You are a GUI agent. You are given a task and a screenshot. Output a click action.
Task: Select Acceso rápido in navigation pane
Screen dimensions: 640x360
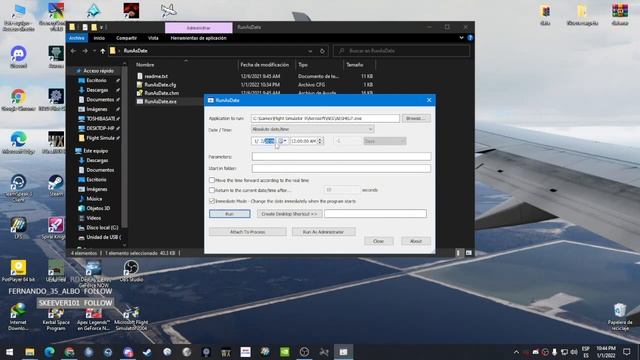coord(98,71)
